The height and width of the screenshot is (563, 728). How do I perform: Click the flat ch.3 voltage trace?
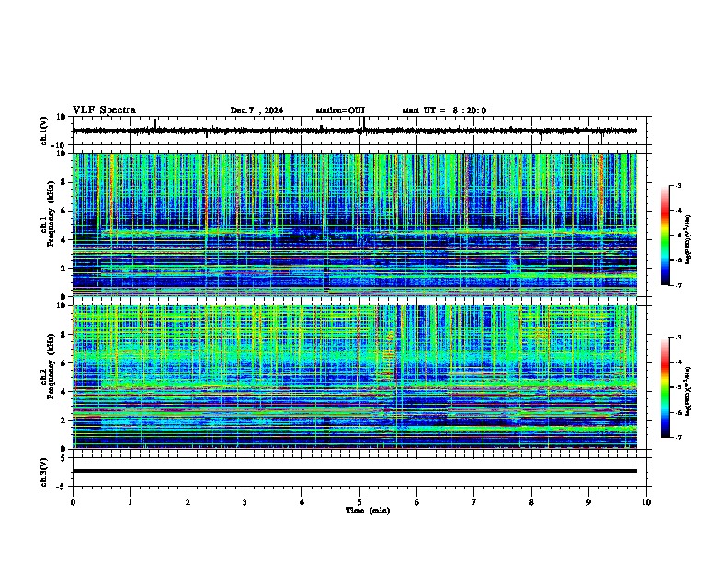click(354, 471)
